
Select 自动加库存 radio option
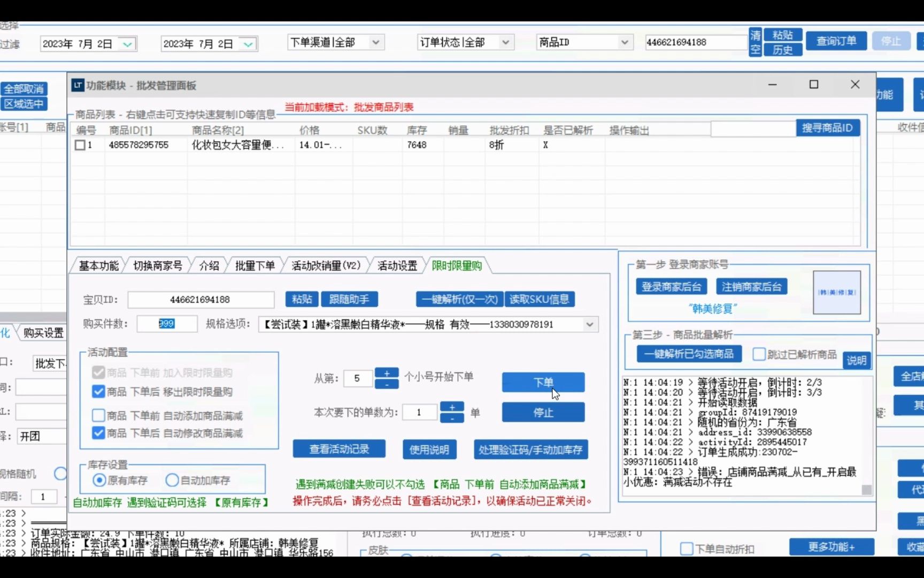[172, 480]
